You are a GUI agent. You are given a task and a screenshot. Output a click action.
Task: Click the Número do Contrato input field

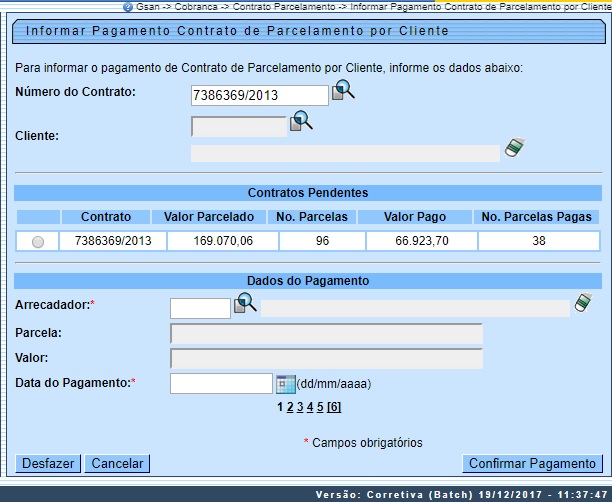259,96
